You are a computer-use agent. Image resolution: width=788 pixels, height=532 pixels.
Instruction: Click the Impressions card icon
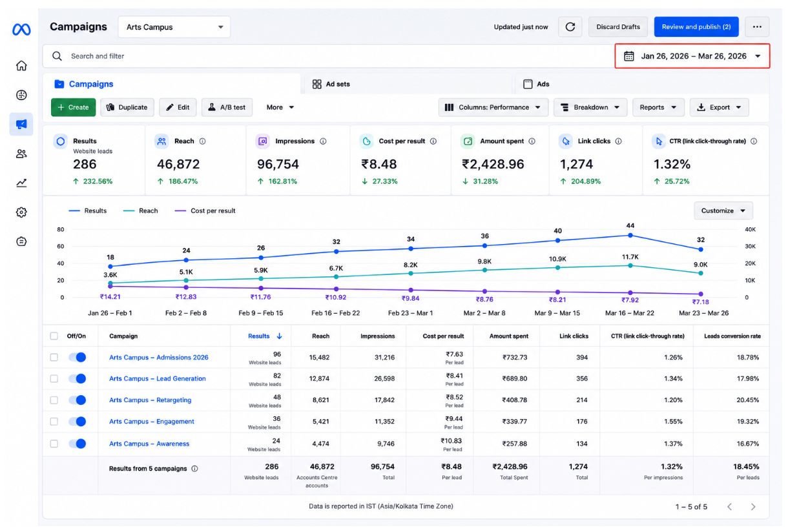[x=263, y=141]
